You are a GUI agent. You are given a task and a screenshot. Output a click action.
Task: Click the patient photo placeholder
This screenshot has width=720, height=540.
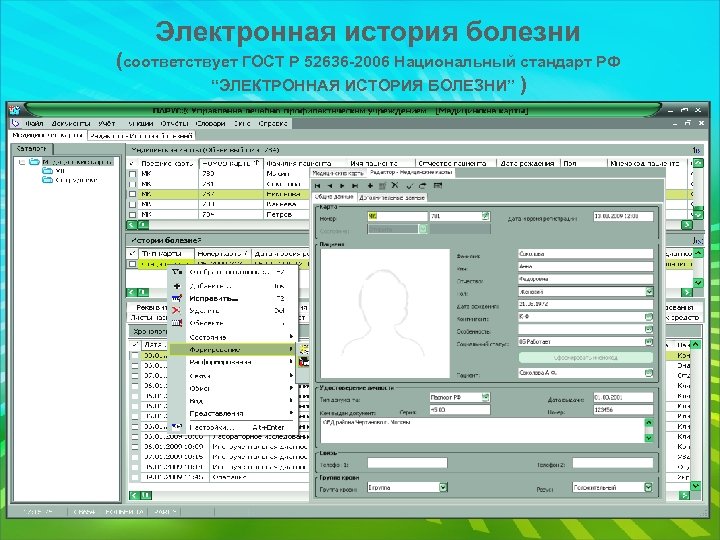coord(385,313)
